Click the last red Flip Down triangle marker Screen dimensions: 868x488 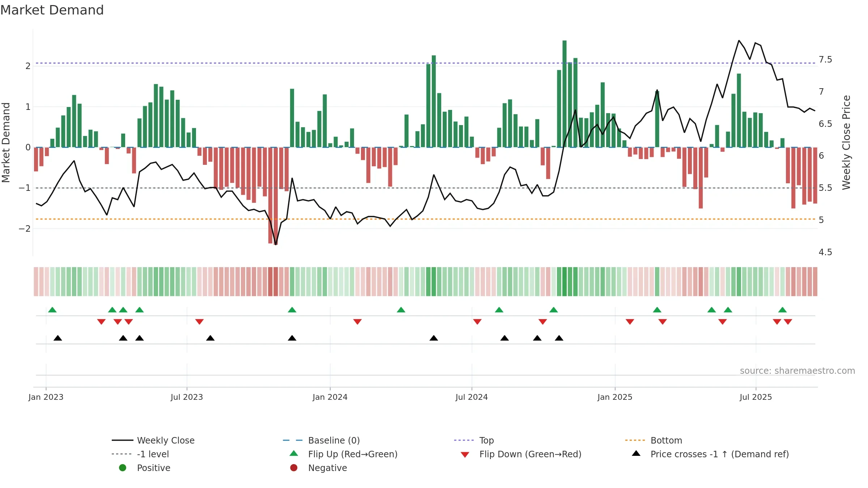click(x=788, y=322)
